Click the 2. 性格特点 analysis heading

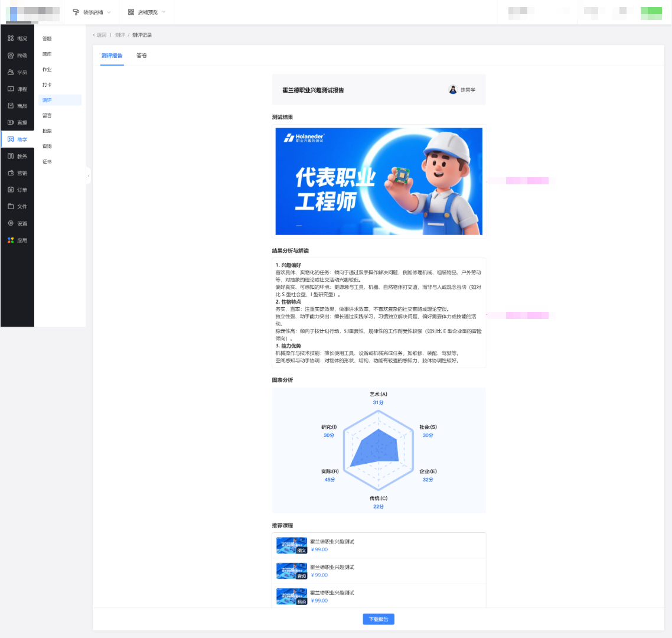point(288,302)
